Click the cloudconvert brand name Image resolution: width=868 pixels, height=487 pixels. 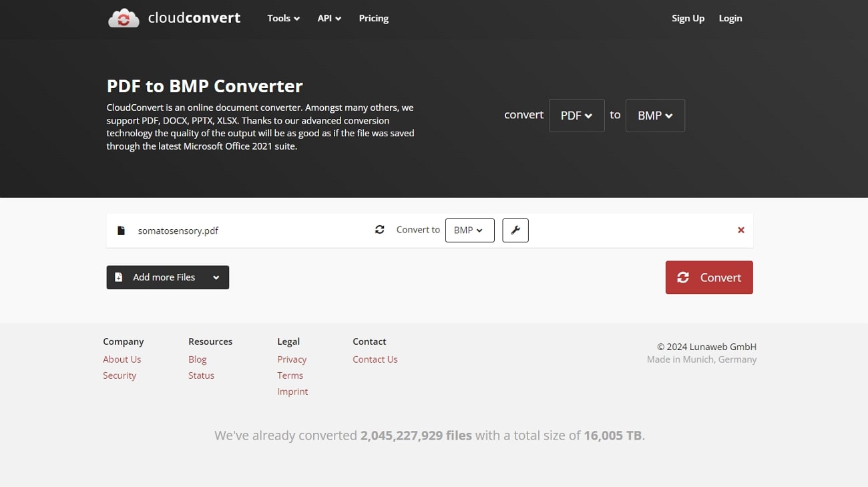[194, 18]
